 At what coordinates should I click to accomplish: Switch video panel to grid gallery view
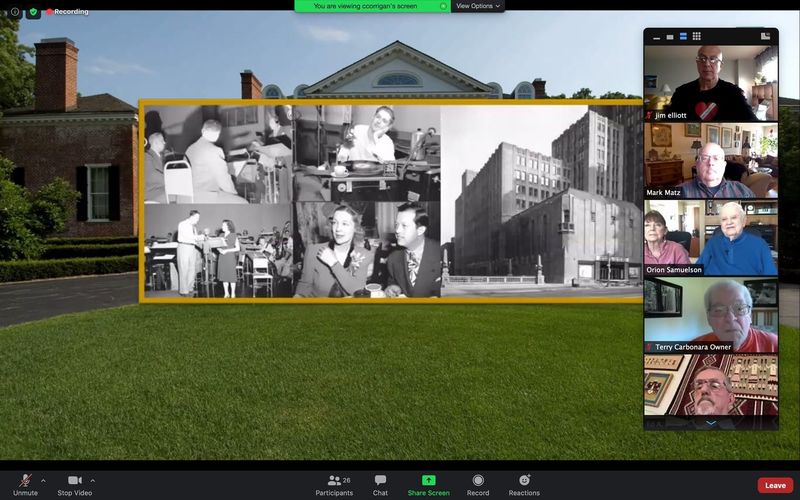[x=696, y=36]
